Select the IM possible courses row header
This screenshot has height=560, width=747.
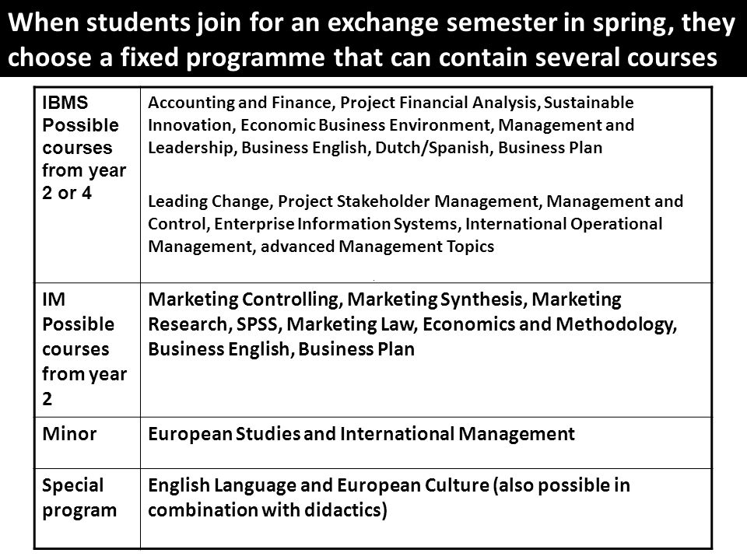tap(84, 349)
